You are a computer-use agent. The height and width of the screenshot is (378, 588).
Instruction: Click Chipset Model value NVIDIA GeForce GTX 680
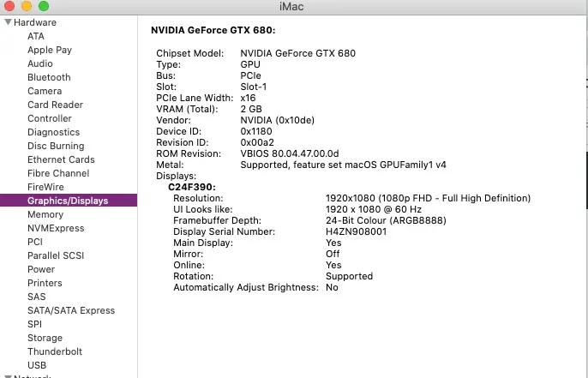(297, 53)
